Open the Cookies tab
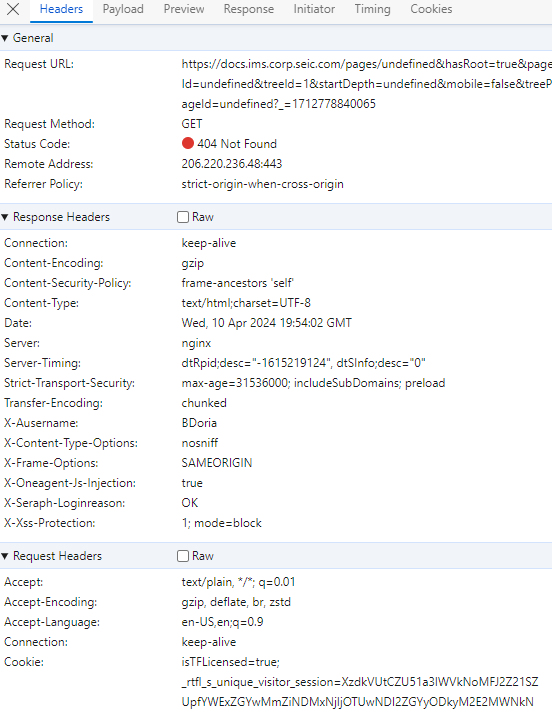 431,9
